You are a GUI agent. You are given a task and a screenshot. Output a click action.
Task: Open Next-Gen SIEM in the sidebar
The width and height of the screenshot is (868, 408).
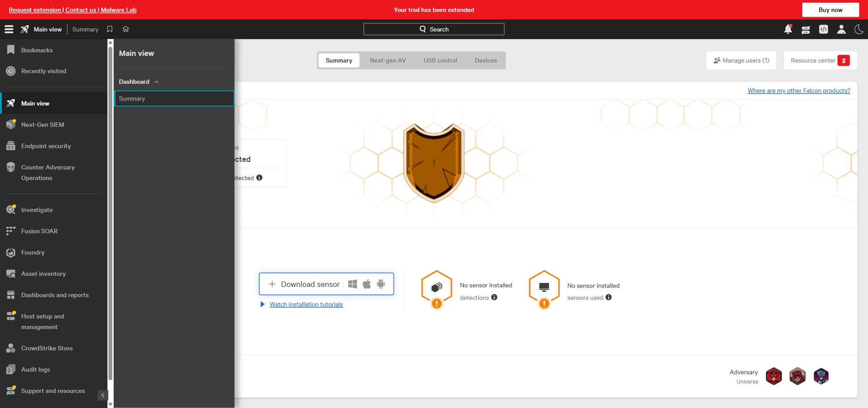[x=54, y=125]
